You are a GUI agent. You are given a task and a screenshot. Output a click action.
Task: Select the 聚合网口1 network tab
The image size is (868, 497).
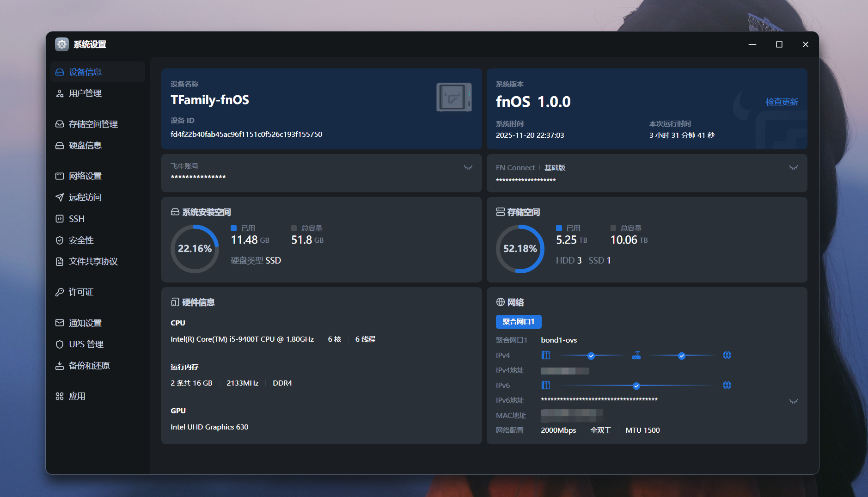[x=518, y=322]
